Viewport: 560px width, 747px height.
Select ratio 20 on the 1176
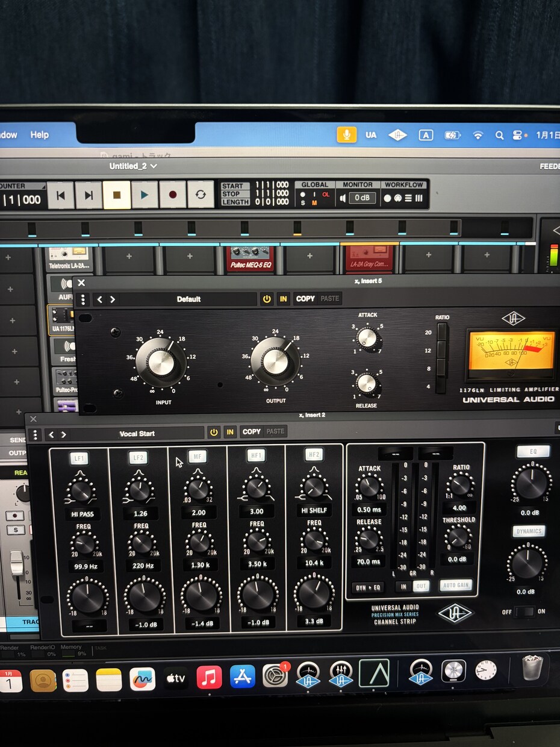pyautogui.click(x=442, y=332)
